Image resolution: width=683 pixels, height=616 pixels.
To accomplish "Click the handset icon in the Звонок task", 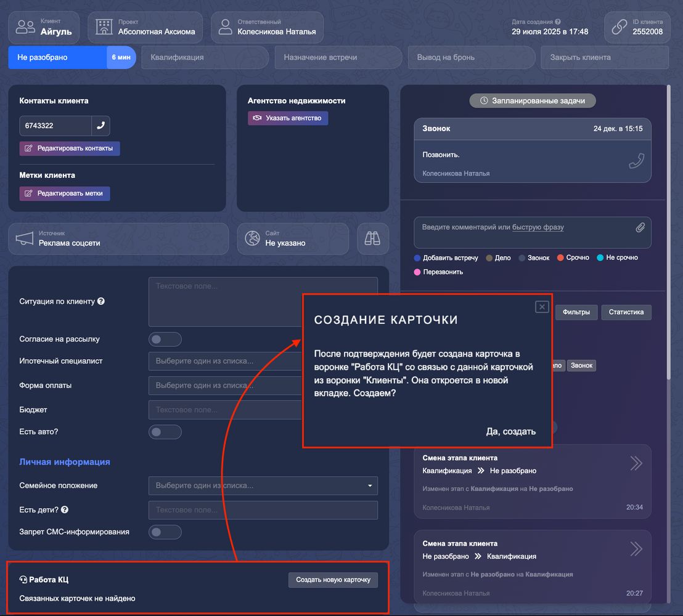I will click(636, 161).
